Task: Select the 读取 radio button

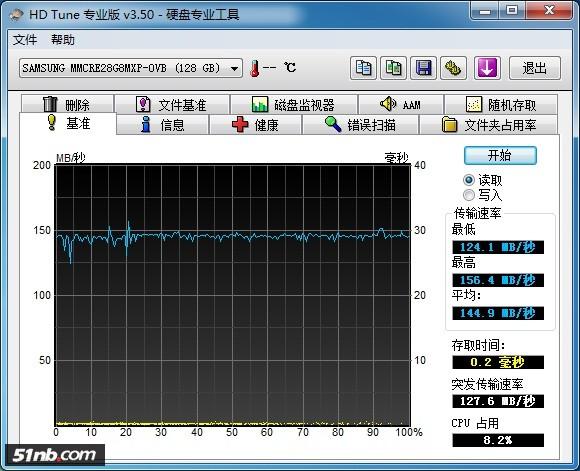Action: click(x=469, y=180)
